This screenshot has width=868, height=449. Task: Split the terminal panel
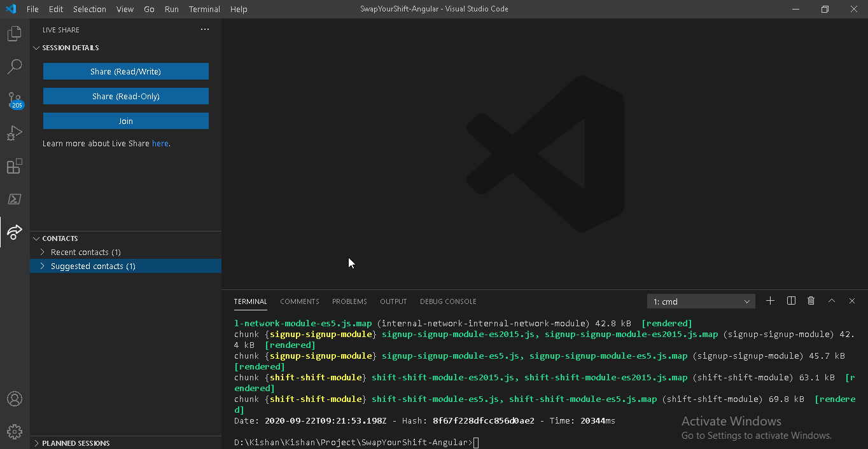pos(790,300)
